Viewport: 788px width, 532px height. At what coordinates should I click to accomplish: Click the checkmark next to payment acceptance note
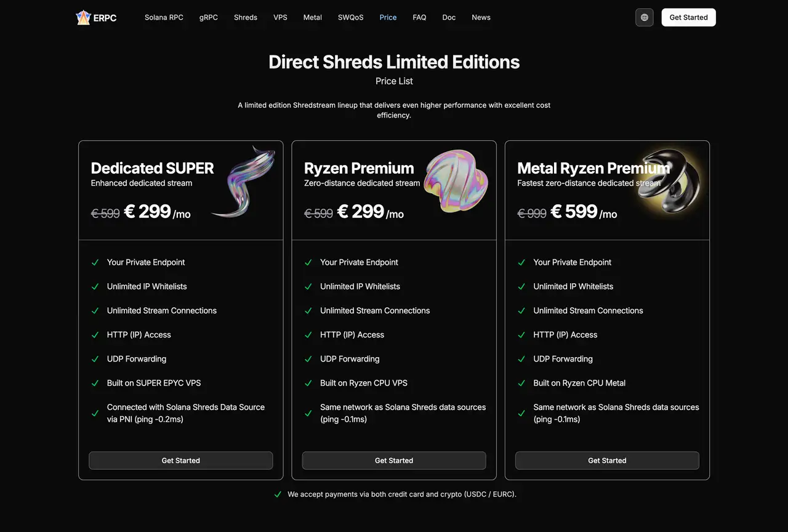[x=278, y=494]
